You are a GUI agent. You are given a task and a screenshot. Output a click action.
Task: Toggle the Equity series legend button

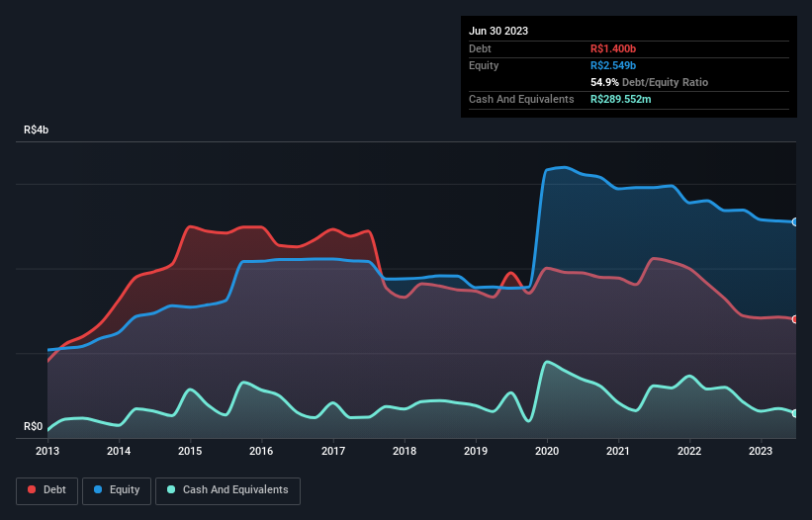click(117, 490)
